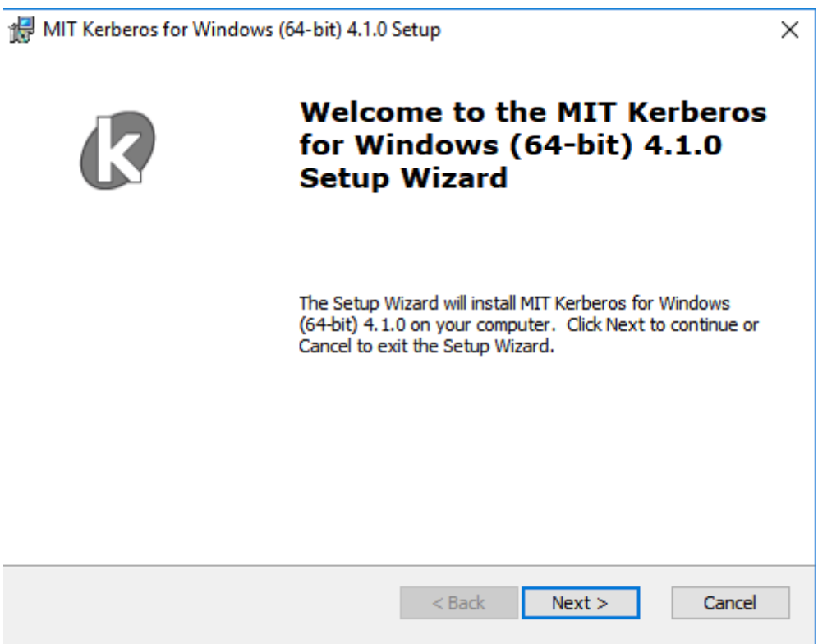Click bold heading line "for Windows (64-bit) 4.1.0"
This screenshot has width=818, height=644.
[x=511, y=145]
